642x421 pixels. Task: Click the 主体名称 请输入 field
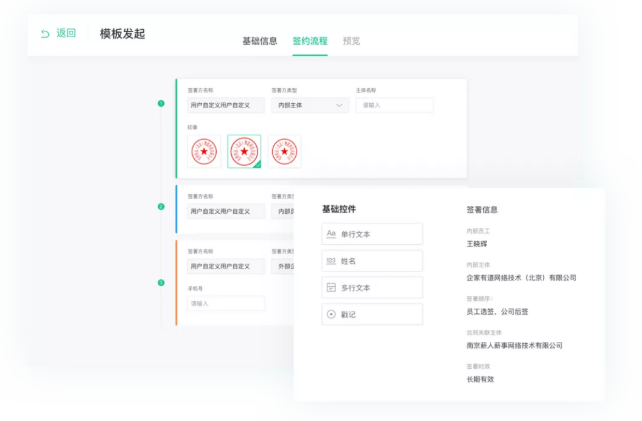pos(395,105)
